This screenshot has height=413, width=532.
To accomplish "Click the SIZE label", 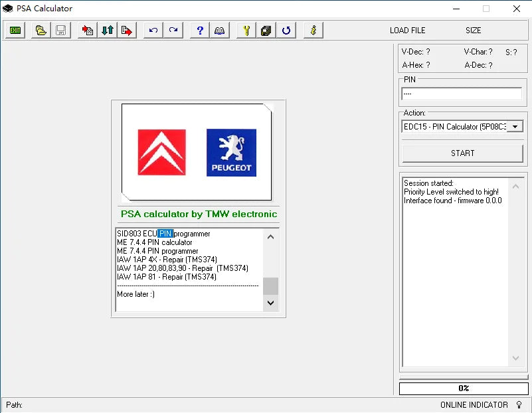I will coord(474,31).
